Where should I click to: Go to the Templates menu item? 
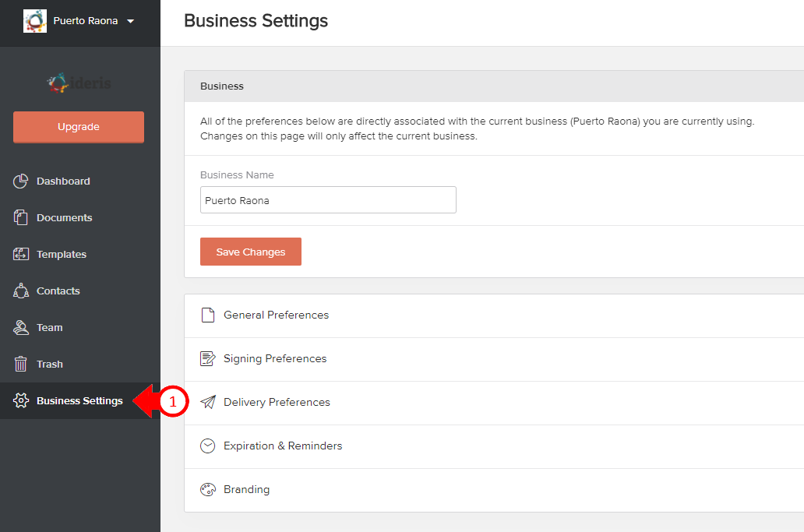[62, 255]
